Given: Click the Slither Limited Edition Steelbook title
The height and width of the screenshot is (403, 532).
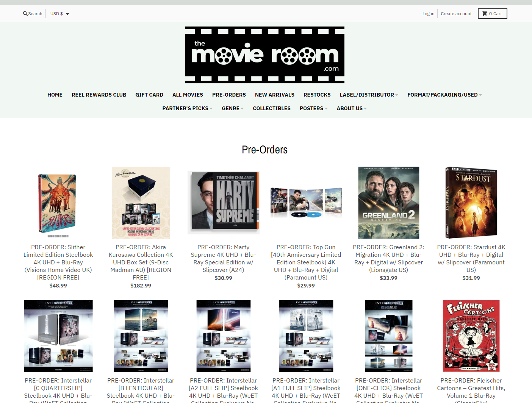Looking at the screenshot, I should coord(58,262).
